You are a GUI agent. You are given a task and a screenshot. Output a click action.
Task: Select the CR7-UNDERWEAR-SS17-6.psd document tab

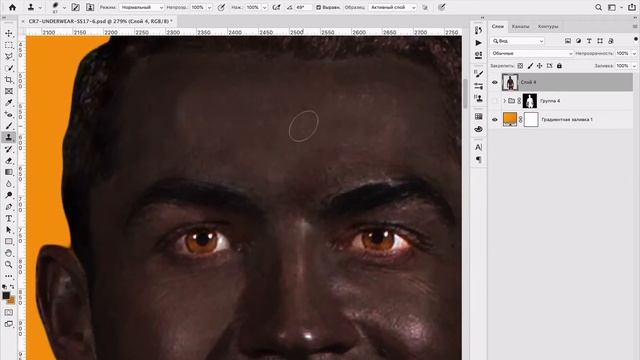(100, 21)
